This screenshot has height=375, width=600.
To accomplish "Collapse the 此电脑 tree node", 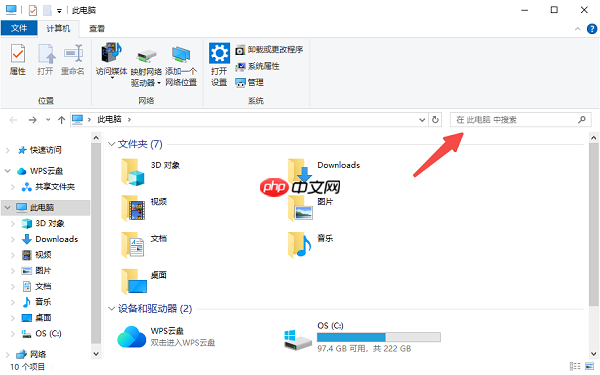I will click(x=7, y=207).
